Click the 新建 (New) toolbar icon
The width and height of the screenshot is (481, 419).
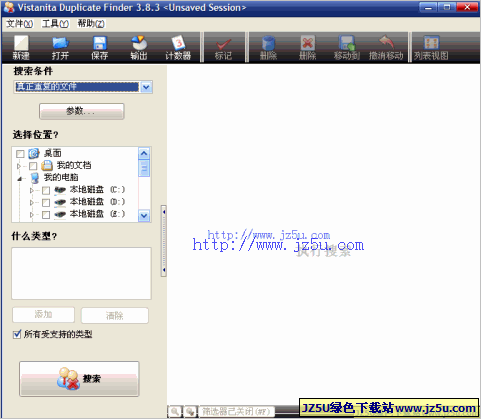coord(21,43)
